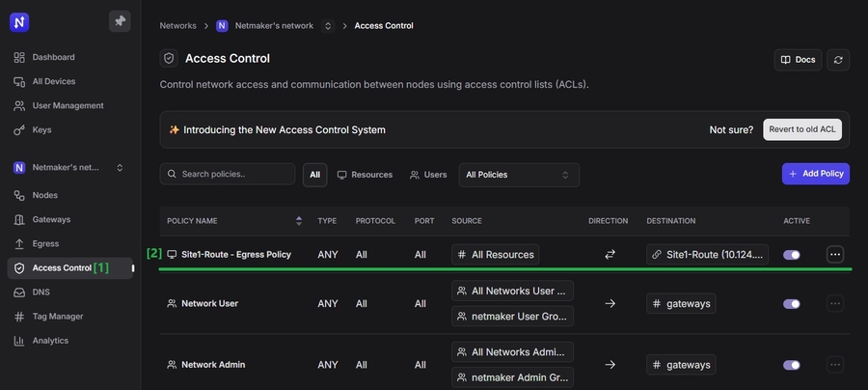This screenshot has width=868, height=390.
Task: Navigate to Keys in the sidebar
Action: click(x=41, y=130)
